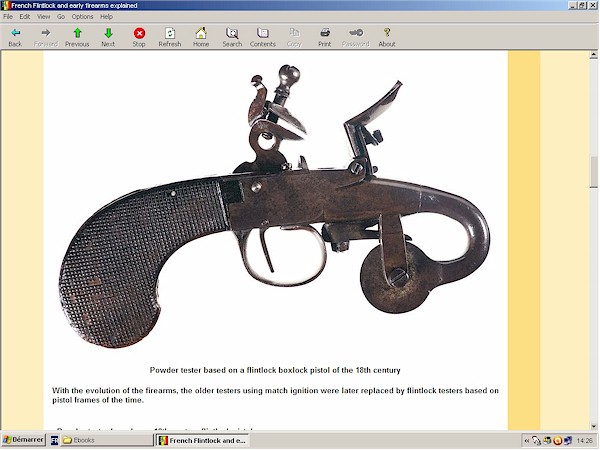
Task: Open the Options menu
Action: click(x=82, y=16)
